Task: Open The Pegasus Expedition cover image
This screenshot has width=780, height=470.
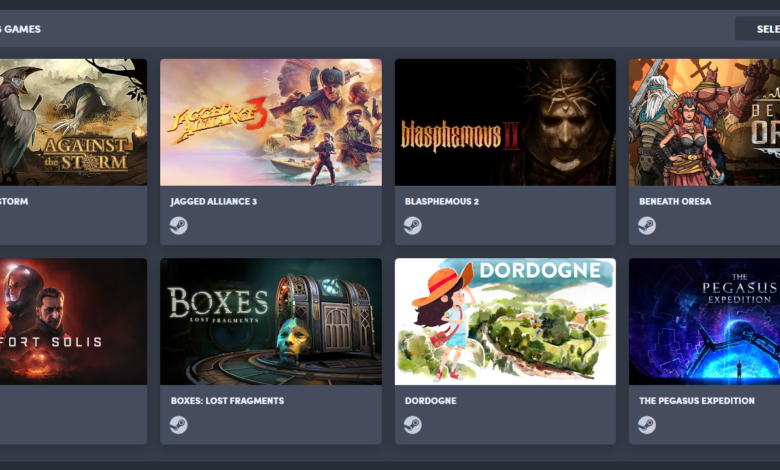Action: pyautogui.click(x=704, y=321)
